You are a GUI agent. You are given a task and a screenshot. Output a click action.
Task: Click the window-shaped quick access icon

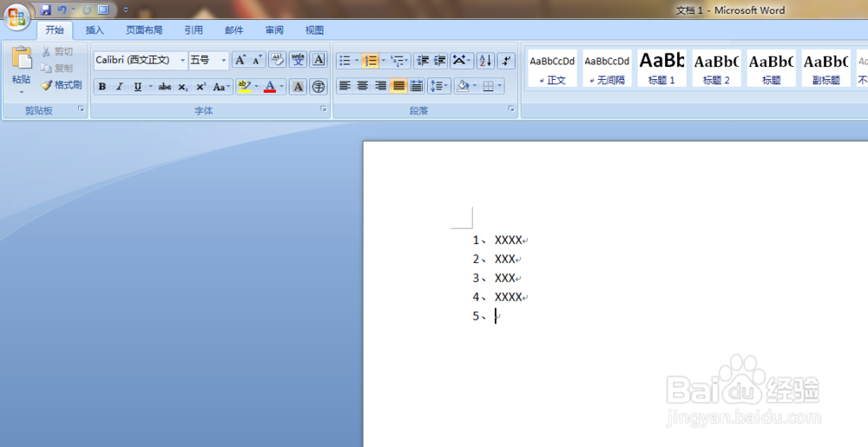click(x=103, y=10)
